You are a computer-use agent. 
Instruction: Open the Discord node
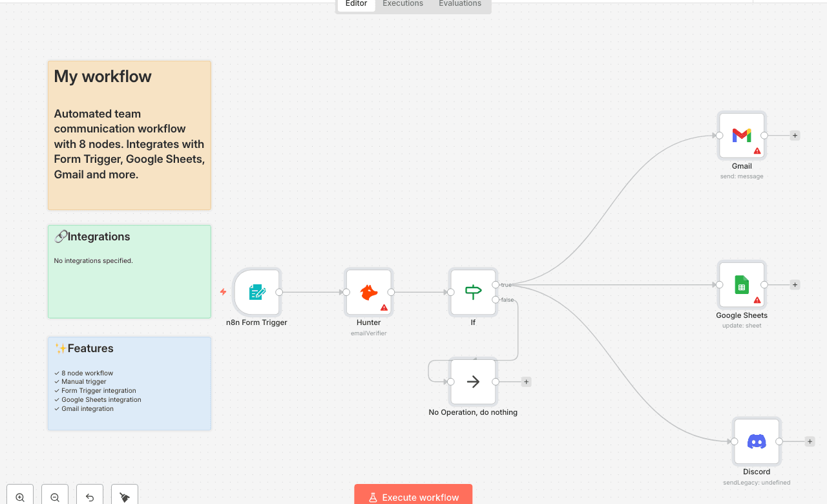tap(756, 441)
